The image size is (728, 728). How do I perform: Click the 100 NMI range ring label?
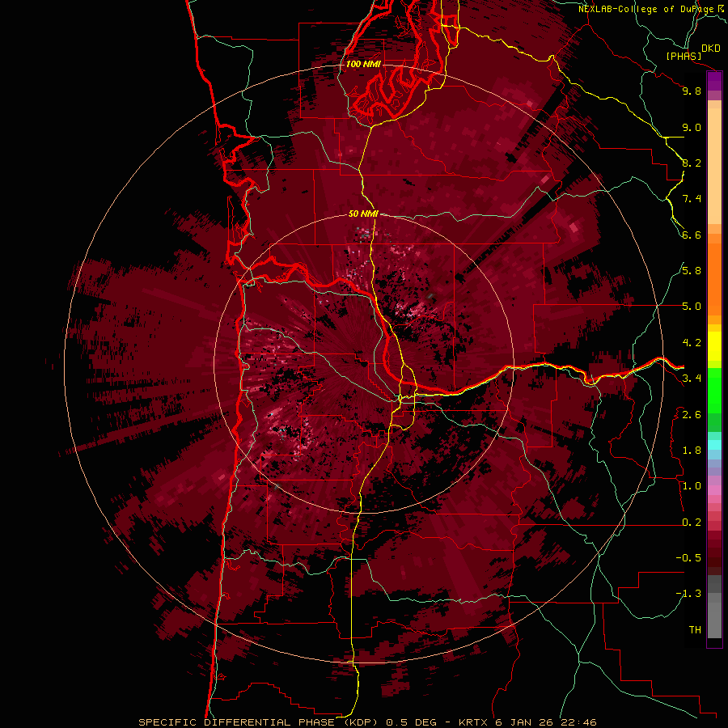[x=363, y=64]
